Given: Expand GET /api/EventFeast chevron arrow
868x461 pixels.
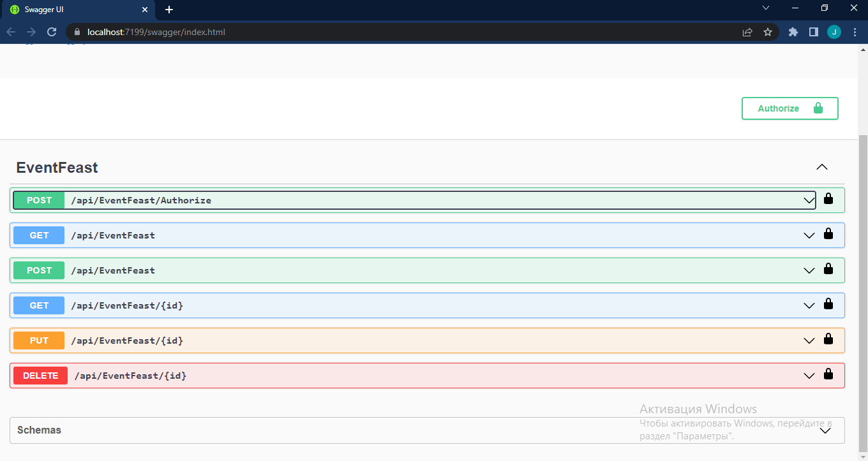Looking at the screenshot, I should [809, 235].
